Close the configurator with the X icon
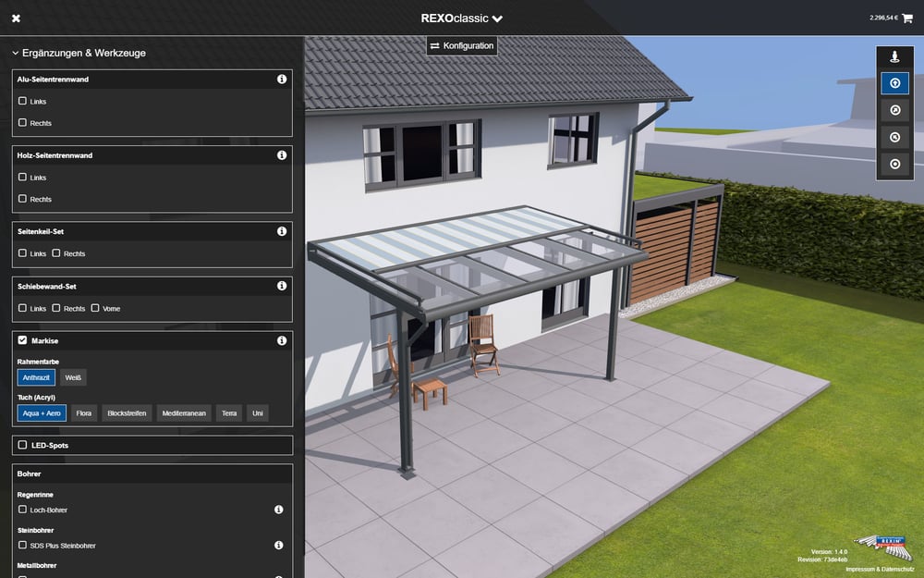 coord(16,18)
